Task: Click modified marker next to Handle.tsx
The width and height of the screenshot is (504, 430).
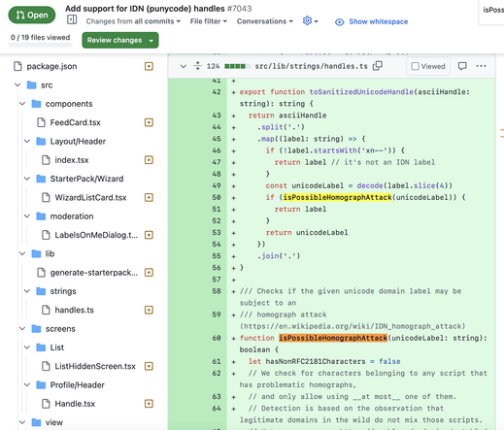Action: pyautogui.click(x=149, y=404)
